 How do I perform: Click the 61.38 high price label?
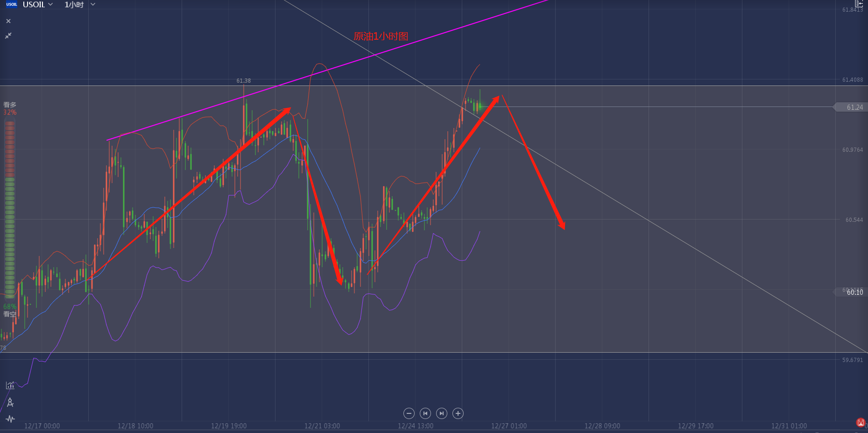click(x=244, y=81)
